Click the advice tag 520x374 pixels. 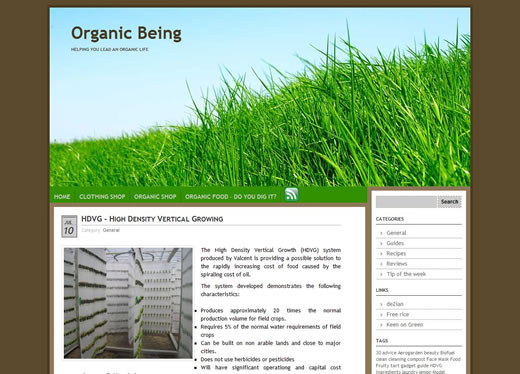point(389,353)
